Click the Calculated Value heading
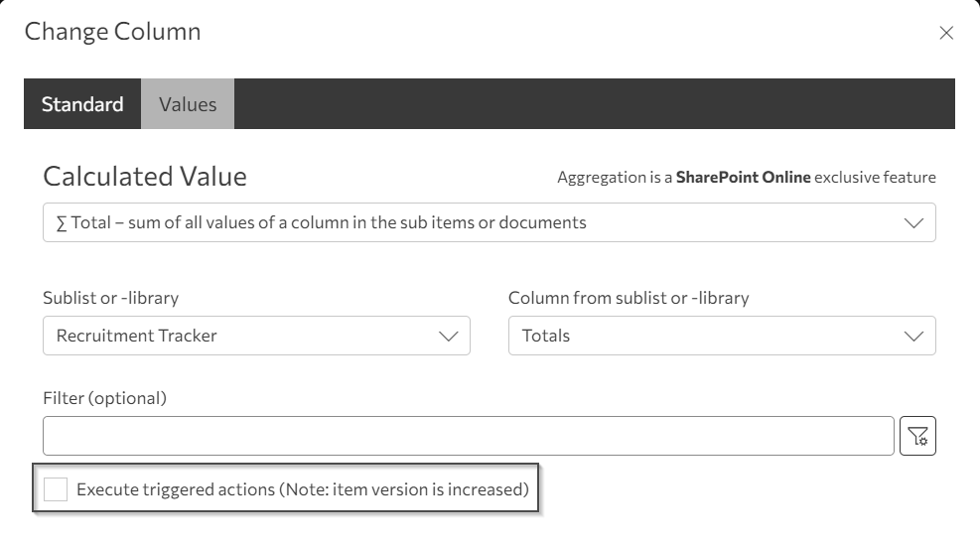 tap(145, 177)
